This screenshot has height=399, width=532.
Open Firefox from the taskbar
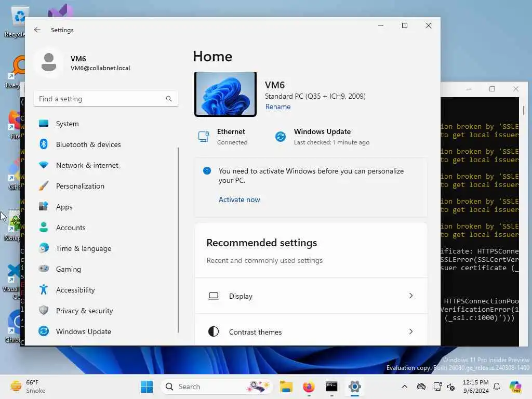(309, 387)
